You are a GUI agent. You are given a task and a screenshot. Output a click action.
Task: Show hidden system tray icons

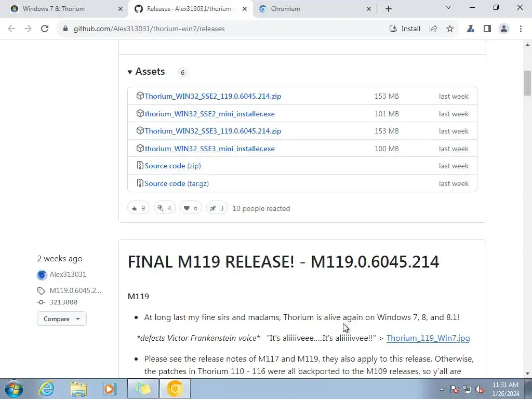click(442, 389)
